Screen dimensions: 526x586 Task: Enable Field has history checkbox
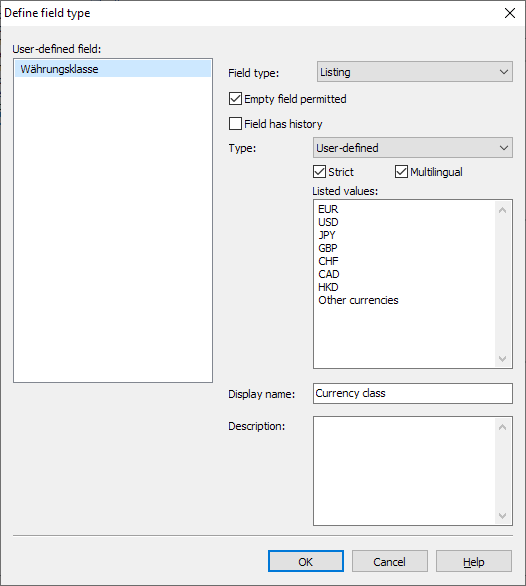point(235,124)
